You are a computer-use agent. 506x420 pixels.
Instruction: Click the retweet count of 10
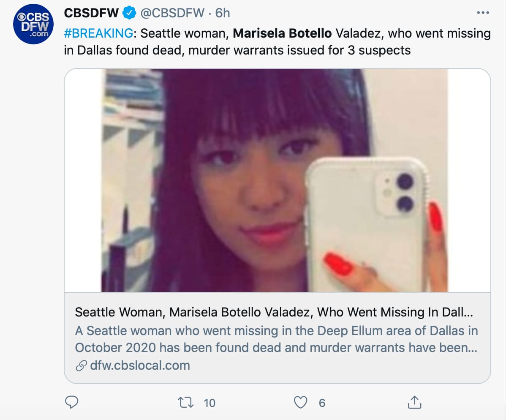209,403
